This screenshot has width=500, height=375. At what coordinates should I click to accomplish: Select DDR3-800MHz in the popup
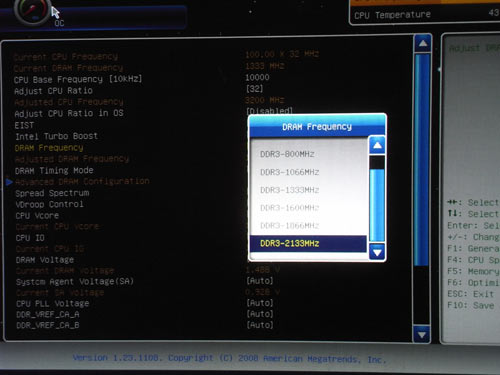coord(287,154)
